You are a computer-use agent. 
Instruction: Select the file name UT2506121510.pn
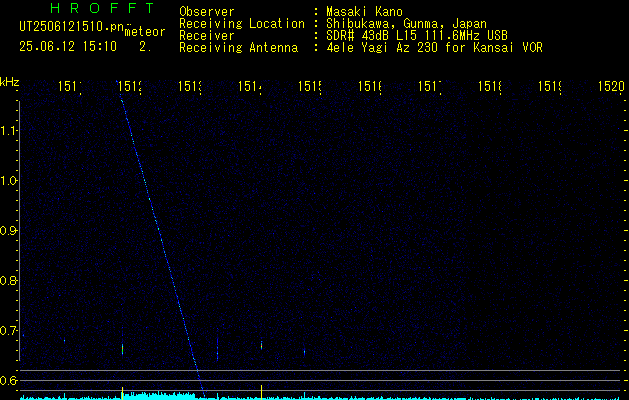pyautogui.click(x=71, y=27)
